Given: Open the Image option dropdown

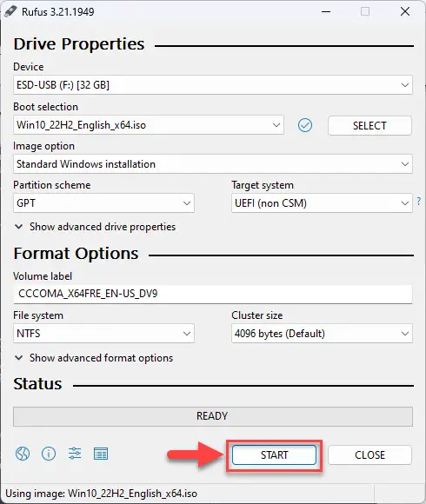Looking at the screenshot, I should click(213, 164).
